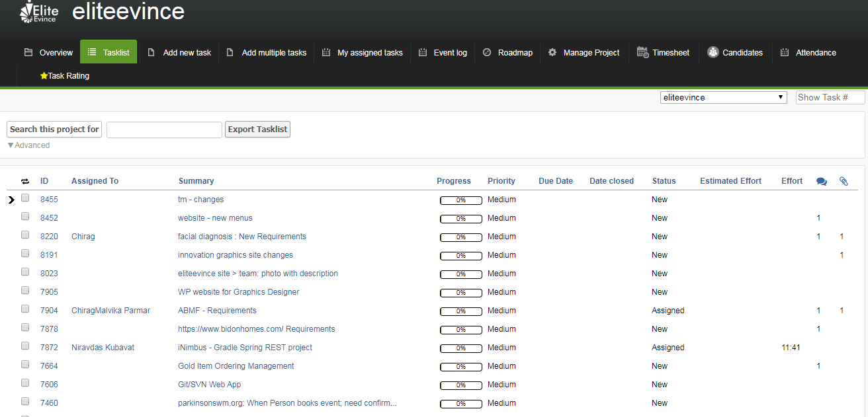Image resolution: width=868 pixels, height=417 pixels.
Task: Sort by the Assigned To column header
Action: pyautogui.click(x=95, y=181)
